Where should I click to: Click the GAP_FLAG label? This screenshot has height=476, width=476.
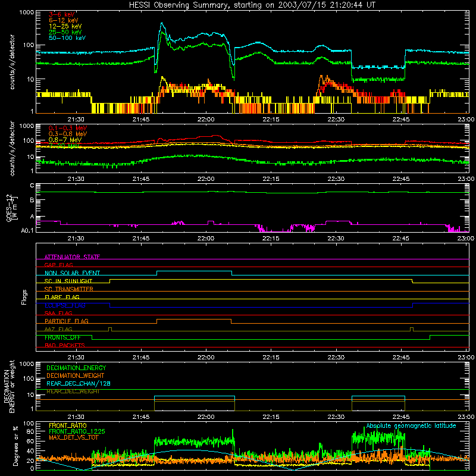(x=58, y=265)
